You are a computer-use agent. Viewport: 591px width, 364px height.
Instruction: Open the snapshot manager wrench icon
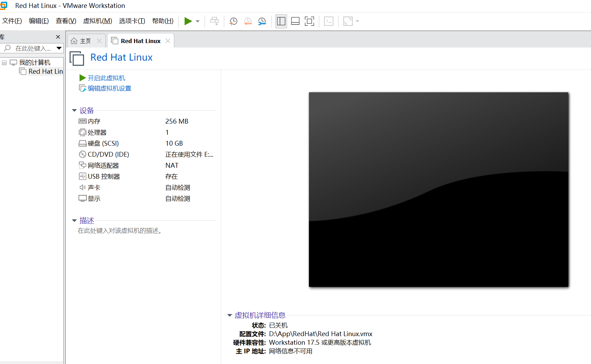coord(262,21)
